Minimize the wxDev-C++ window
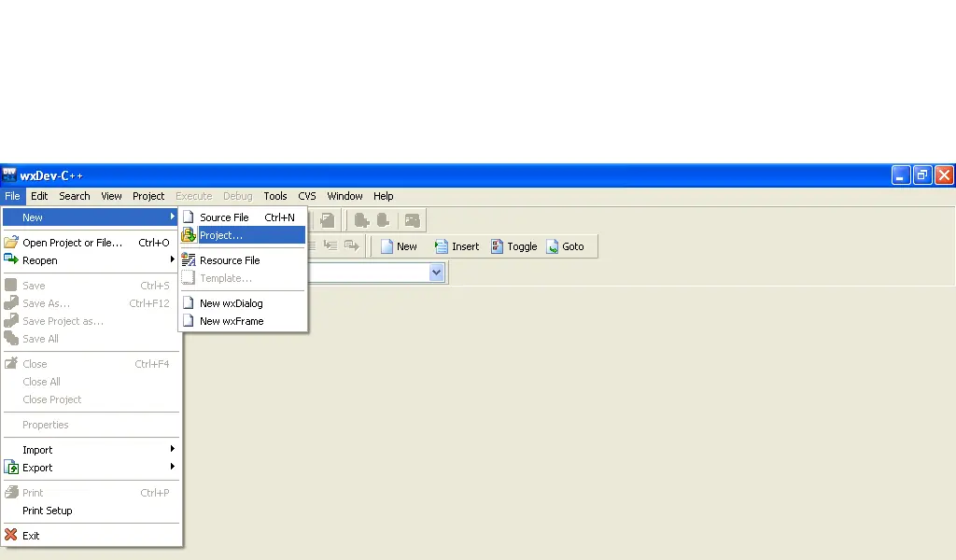The image size is (956, 560). (x=901, y=175)
